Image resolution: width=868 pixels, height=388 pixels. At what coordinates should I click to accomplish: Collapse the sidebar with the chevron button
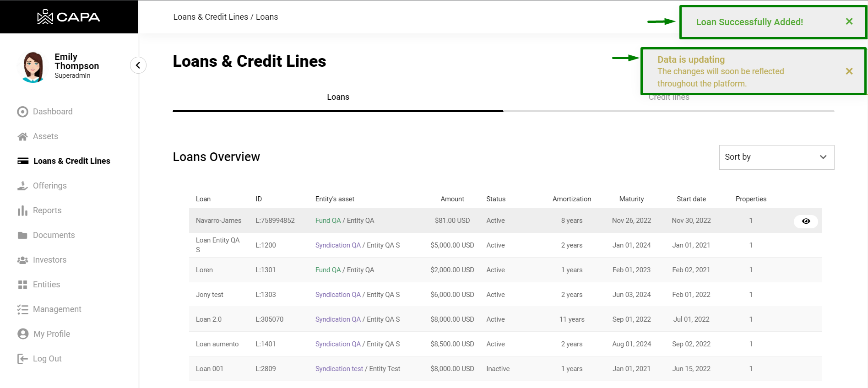138,65
